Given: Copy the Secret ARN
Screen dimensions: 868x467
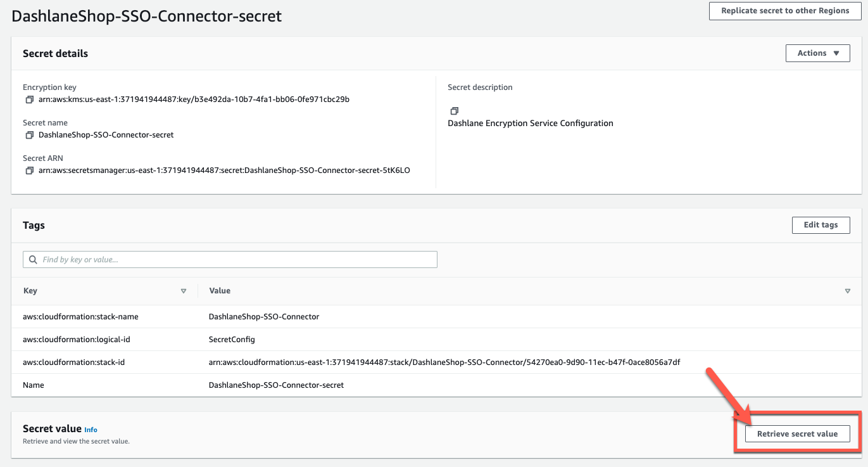Looking at the screenshot, I should tap(29, 170).
